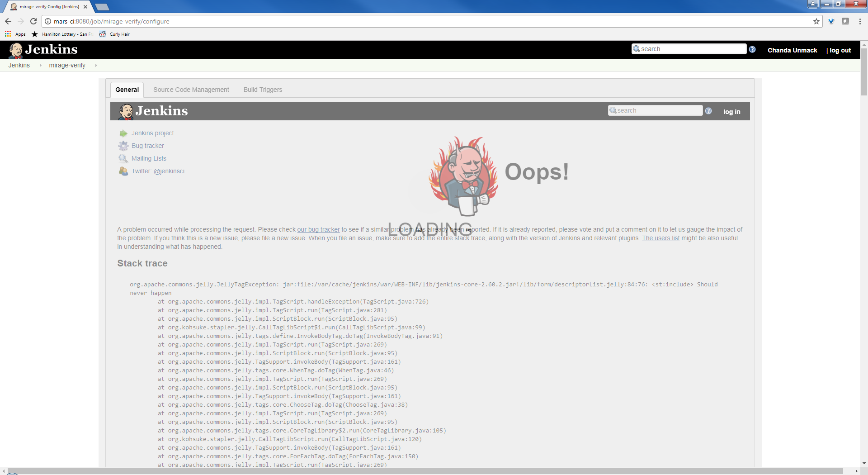
Task: Open the 'our bug tracker' link
Action: (318, 230)
